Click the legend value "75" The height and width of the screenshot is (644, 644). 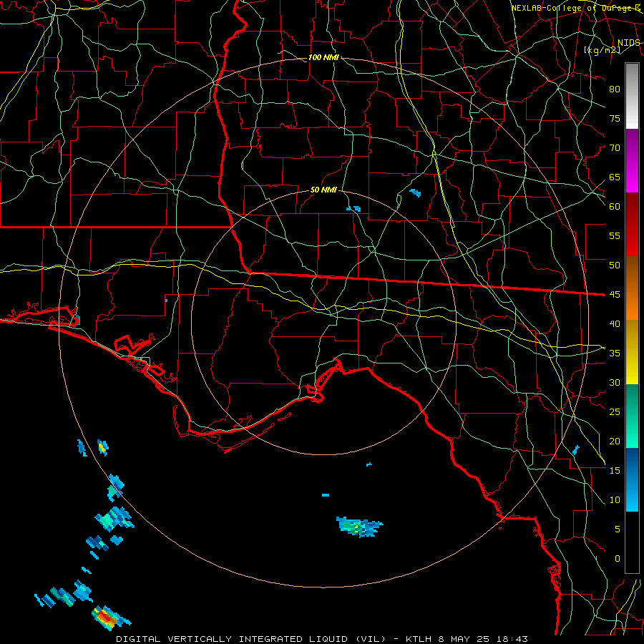coord(615,119)
